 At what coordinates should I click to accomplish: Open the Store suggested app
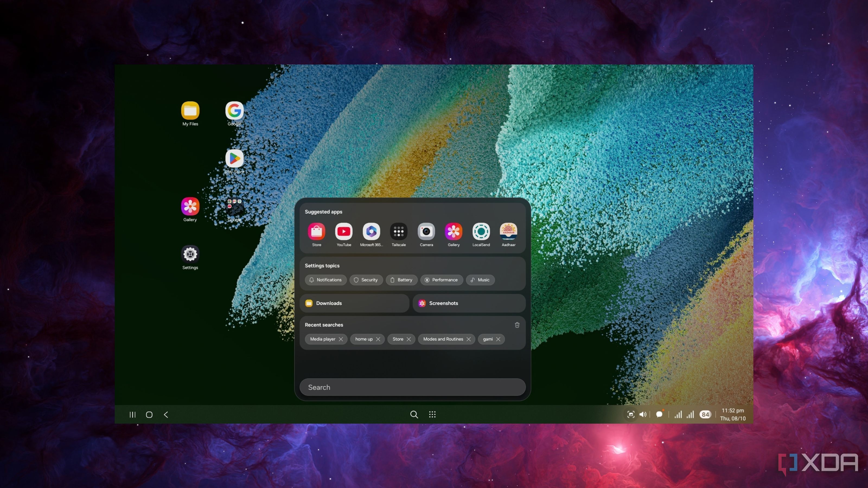coord(316,231)
